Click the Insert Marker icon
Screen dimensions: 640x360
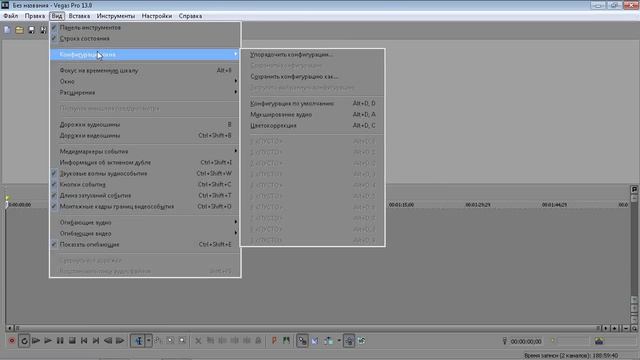click(274, 341)
